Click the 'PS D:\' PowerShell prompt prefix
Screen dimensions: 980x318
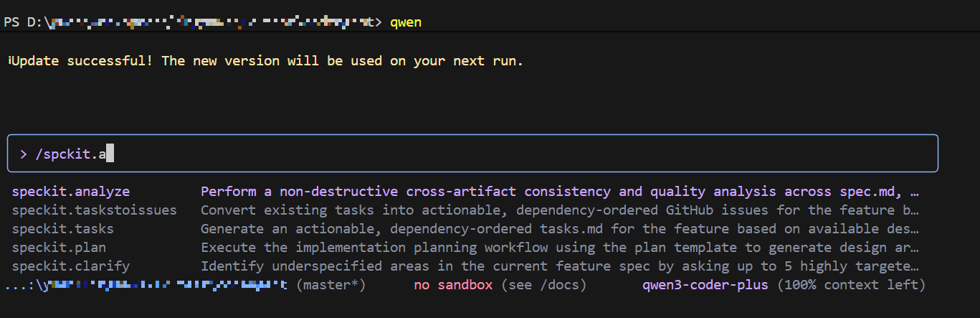[x=25, y=22]
